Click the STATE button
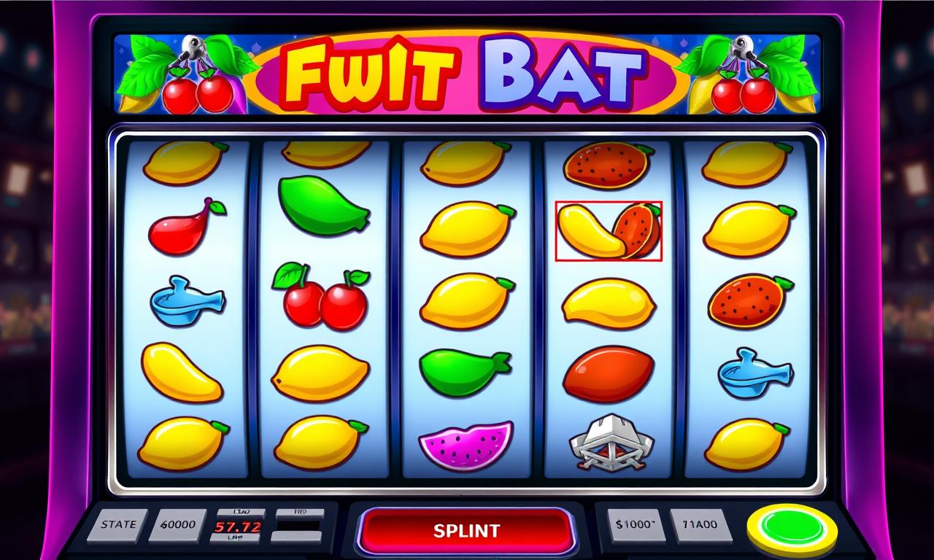The height and width of the screenshot is (560, 934). pos(118,525)
